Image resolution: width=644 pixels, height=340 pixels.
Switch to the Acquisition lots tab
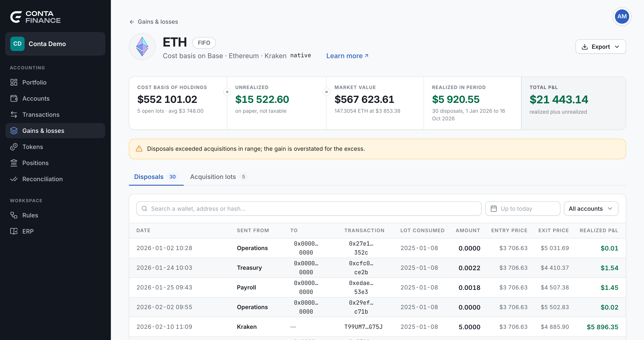pos(219,177)
